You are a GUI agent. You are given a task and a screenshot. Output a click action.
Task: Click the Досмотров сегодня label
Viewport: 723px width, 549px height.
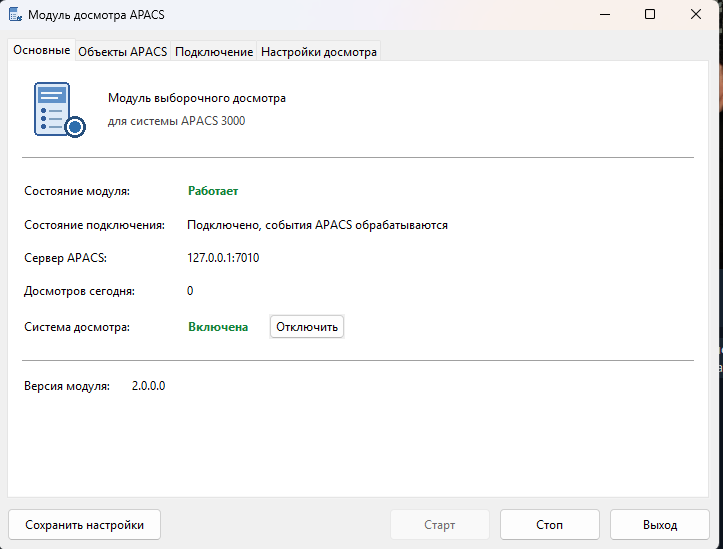pos(79,291)
